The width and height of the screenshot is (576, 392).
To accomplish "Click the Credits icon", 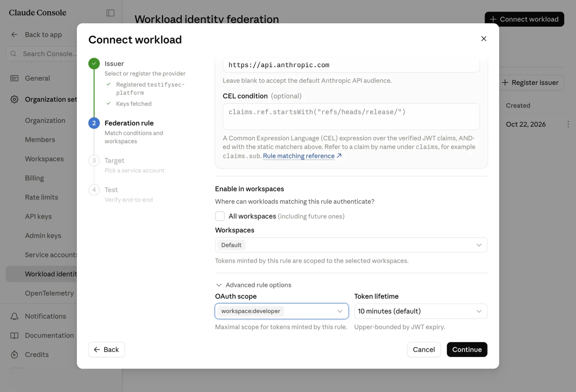I will click(14, 355).
